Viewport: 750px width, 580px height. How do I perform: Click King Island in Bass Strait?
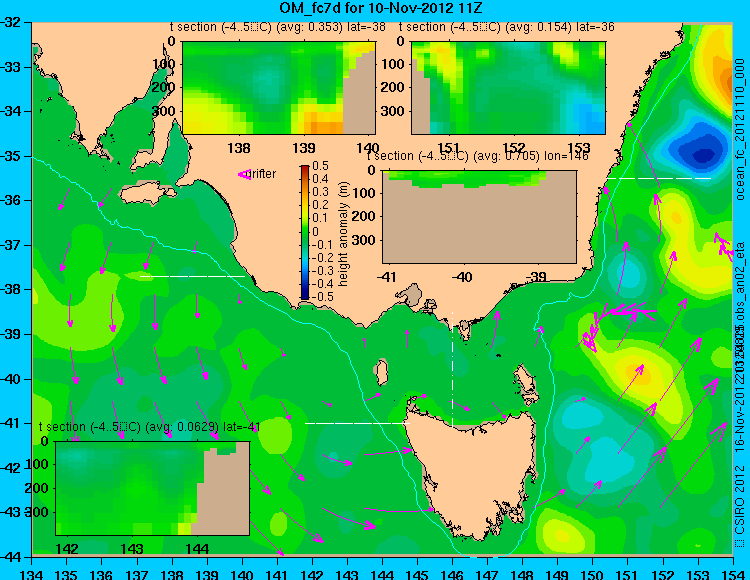381,372
